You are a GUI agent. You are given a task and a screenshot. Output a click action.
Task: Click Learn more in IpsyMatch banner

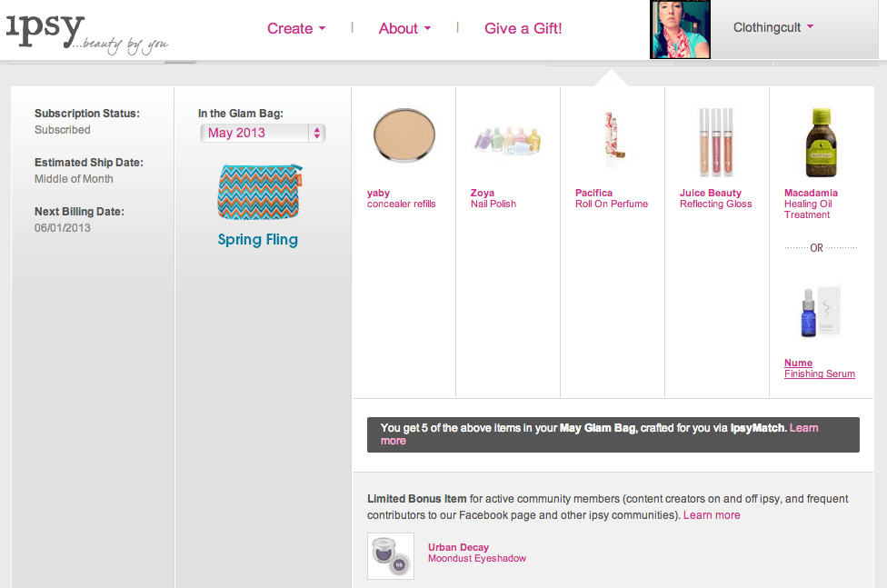[x=803, y=428]
